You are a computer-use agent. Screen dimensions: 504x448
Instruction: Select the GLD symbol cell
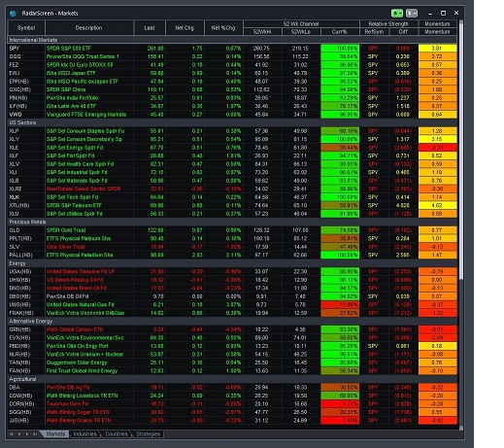[x=26, y=230]
